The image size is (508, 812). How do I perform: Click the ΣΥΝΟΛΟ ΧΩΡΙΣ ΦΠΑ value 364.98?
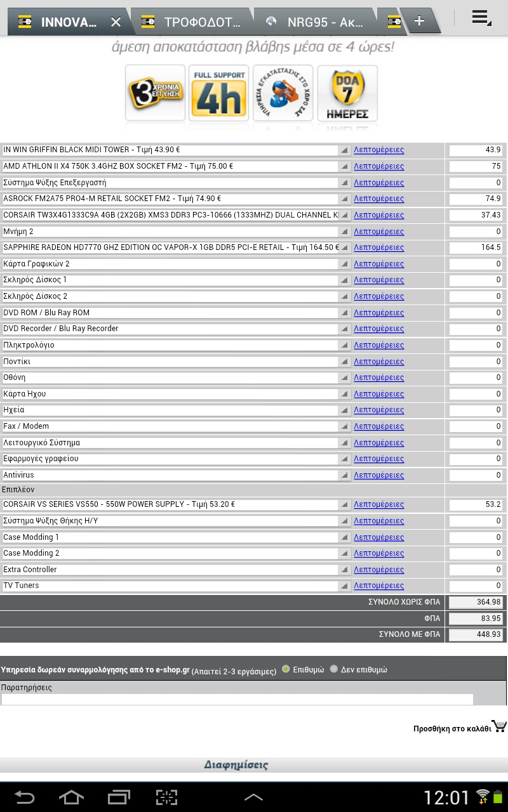[476, 602]
